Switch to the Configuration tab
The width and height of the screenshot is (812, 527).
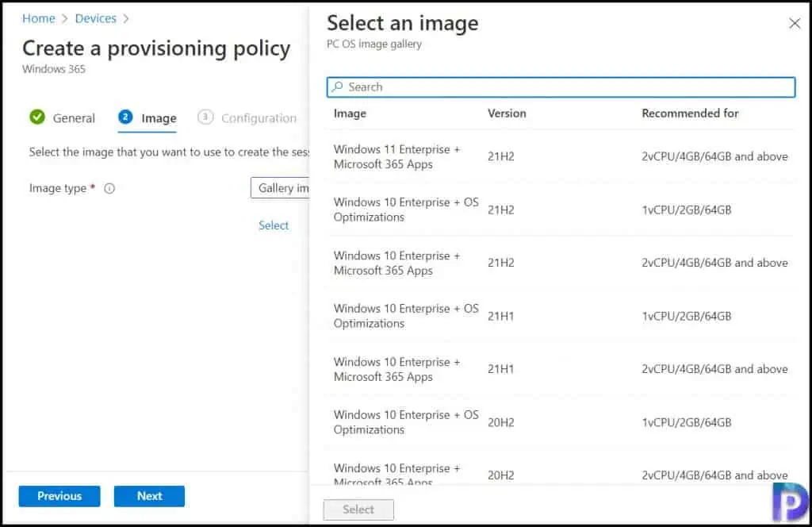click(247, 118)
